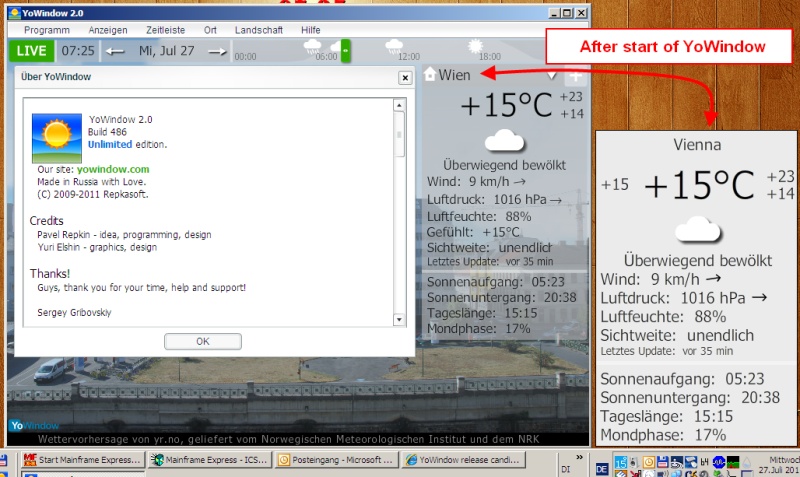This screenshot has height=477, width=800.
Task: Click OK in the about dialog
Action: coord(203,341)
